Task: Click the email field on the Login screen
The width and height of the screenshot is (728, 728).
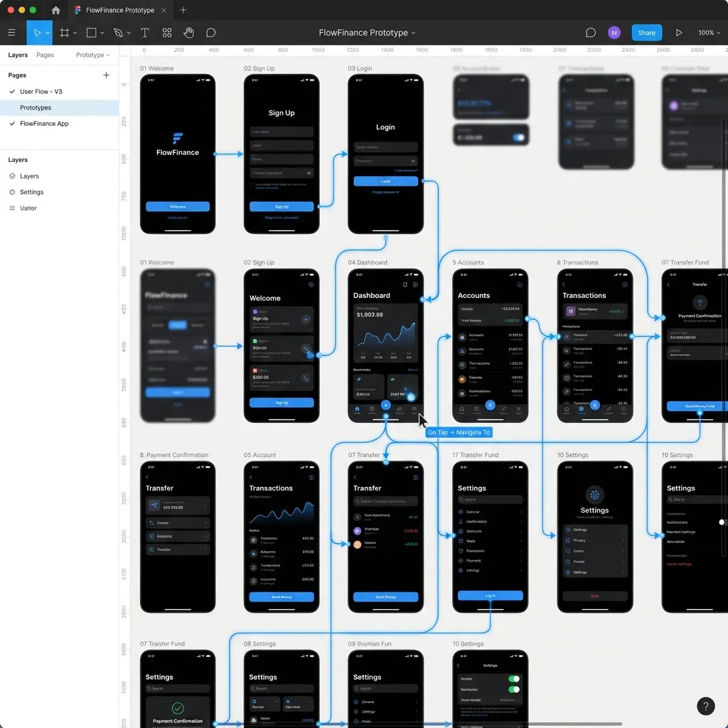Action: pos(385,147)
